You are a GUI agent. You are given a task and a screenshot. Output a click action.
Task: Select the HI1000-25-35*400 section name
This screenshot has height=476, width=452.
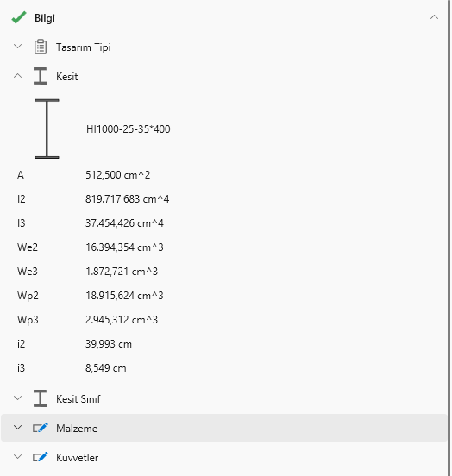click(x=129, y=129)
